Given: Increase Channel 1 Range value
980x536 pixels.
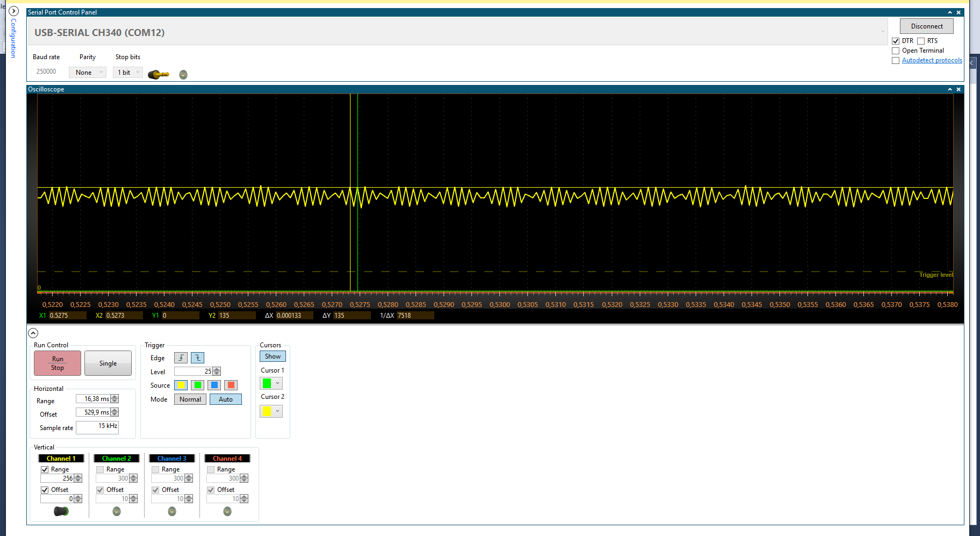Looking at the screenshot, I should [78, 476].
